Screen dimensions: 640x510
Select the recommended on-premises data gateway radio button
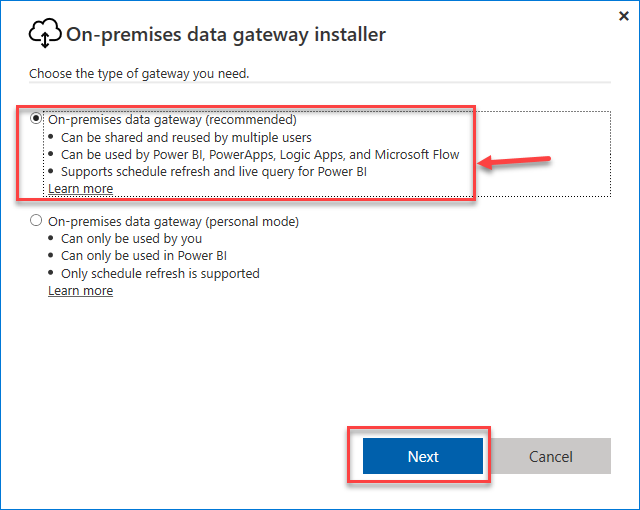[37, 119]
